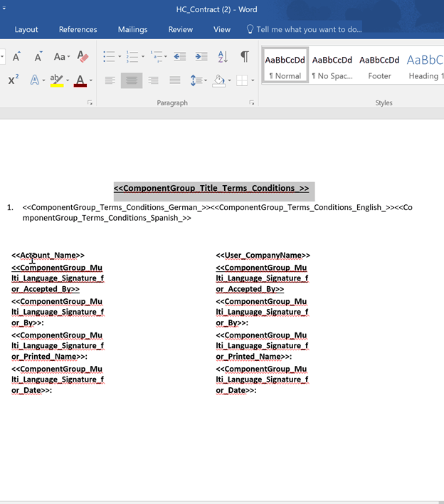Open the Layout tab
The width and height of the screenshot is (444, 504).
click(x=26, y=30)
